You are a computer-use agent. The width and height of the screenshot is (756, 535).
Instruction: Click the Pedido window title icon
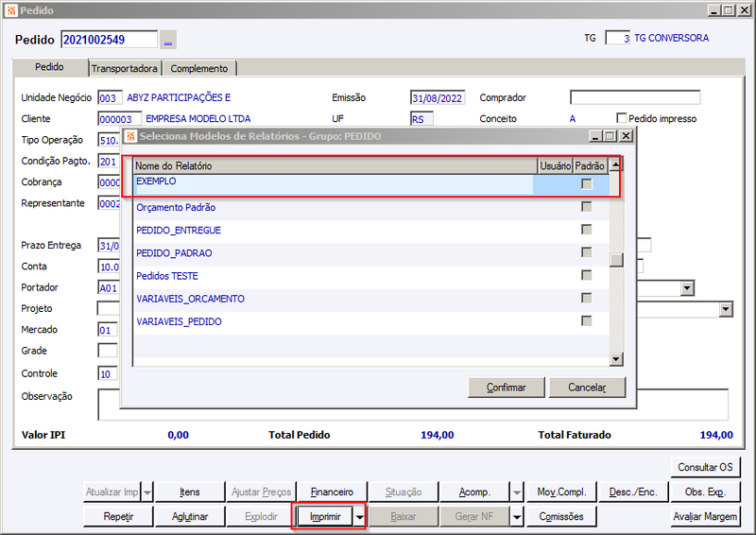click(x=11, y=10)
